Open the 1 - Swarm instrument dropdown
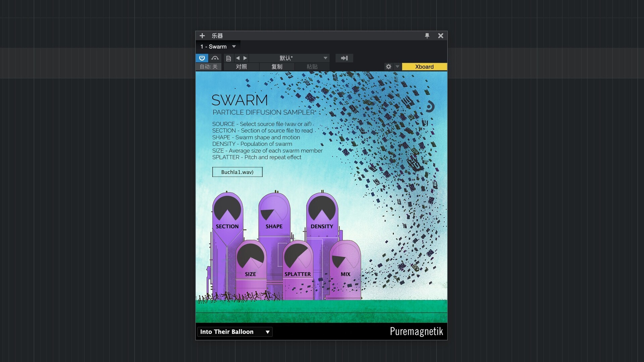The width and height of the screenshot is (644, 362). (218, 47)
